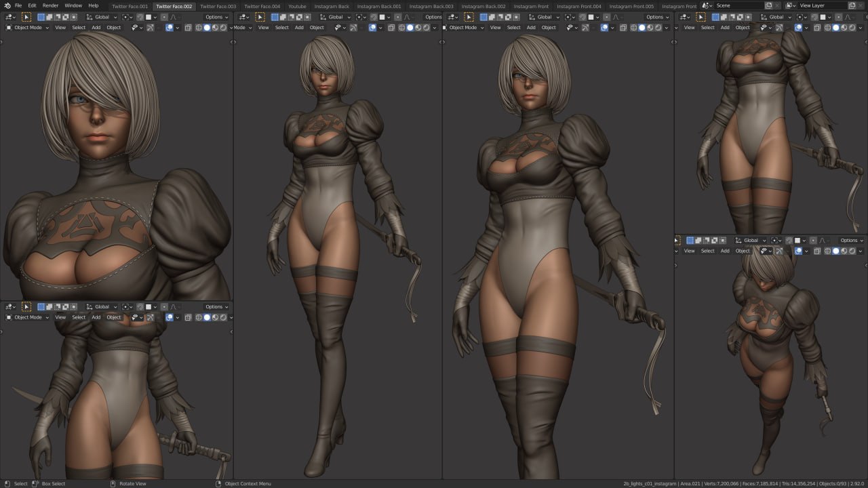Choose 'Subtract selection' mode in bottom-left torso viewport

click(x=57, y=307)
